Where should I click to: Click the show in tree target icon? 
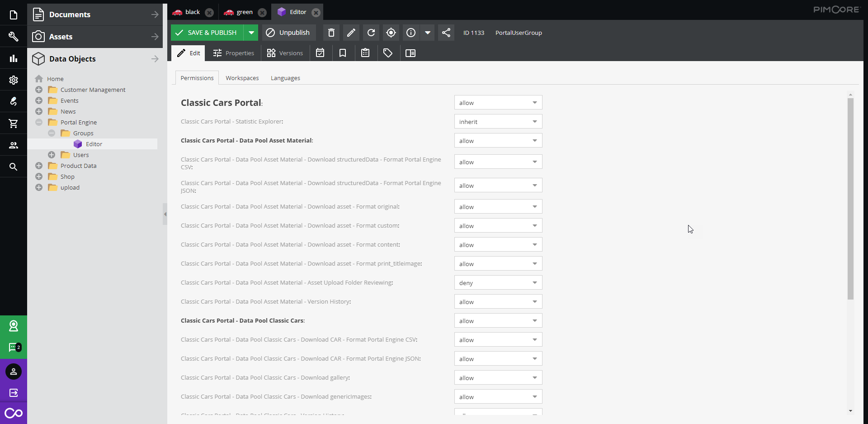click(x=391, y=33)
